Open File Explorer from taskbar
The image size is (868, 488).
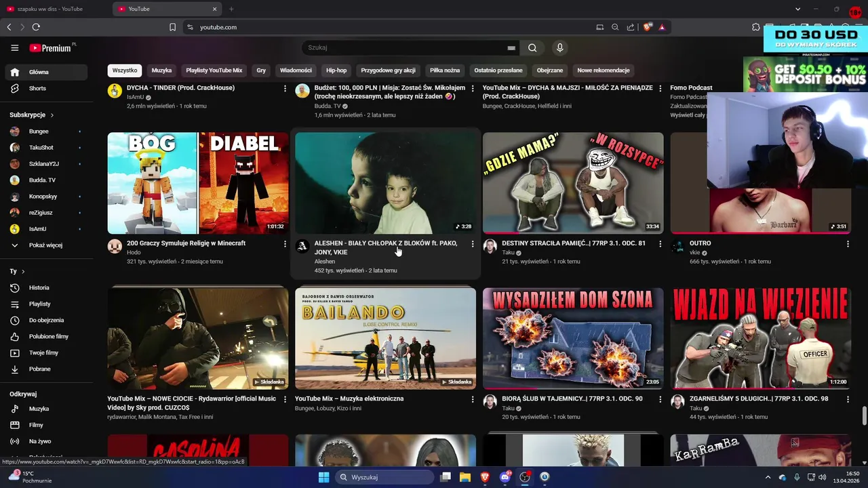pos(465,477)
